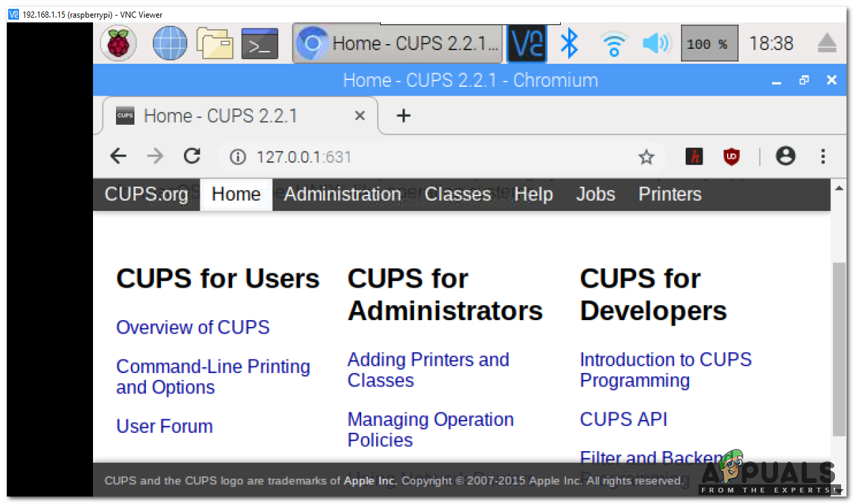Open the Wi-Fi network menu
Viewport: 854px width, 504px height.
(613, 44)
